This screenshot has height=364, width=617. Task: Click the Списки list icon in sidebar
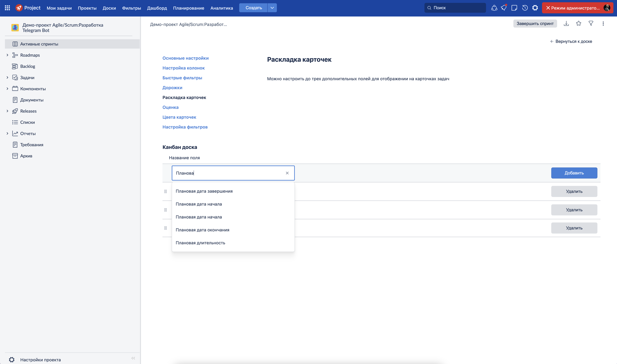(x=15, y=122)
